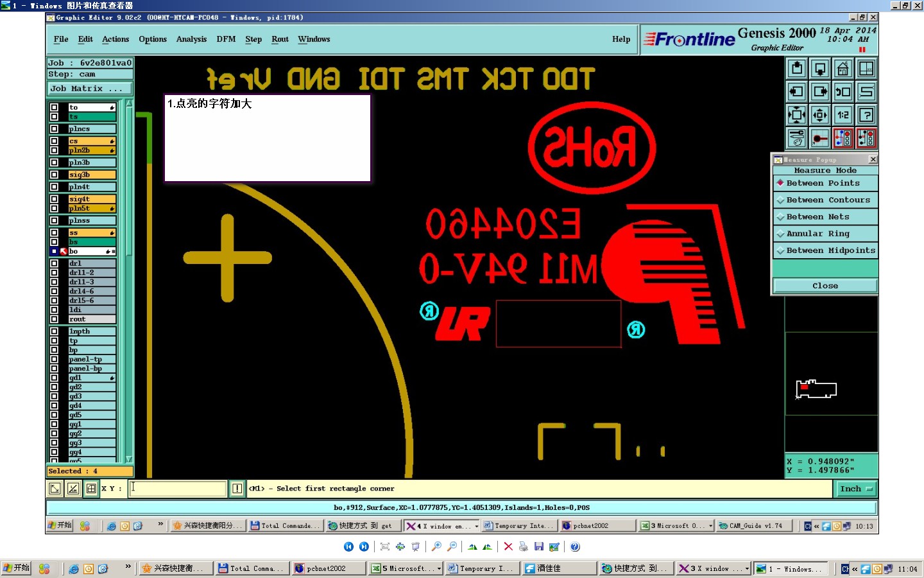Pan right using the right-arrow box icon
The image size is (924, 578).
pos(820,92)
